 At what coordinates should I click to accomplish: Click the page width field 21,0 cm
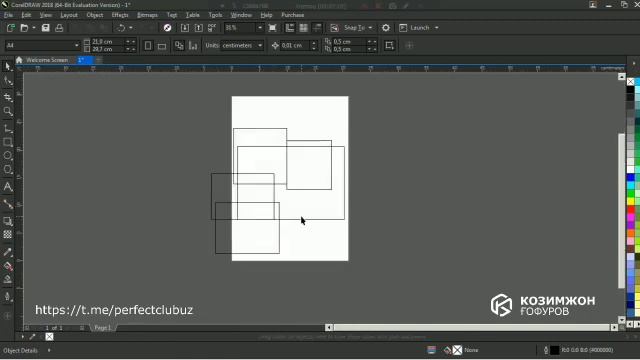point(108,42)
